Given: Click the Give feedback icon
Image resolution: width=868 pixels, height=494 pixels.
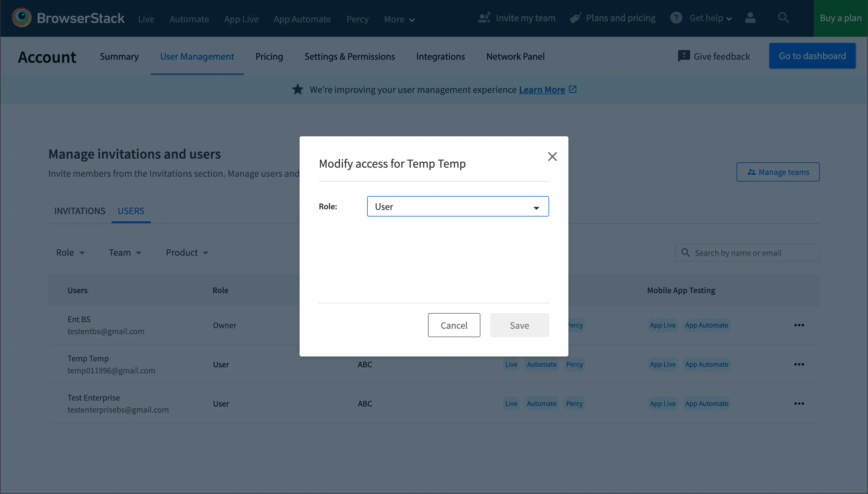Looking at the screenshot, I should [x=684, y=56].
